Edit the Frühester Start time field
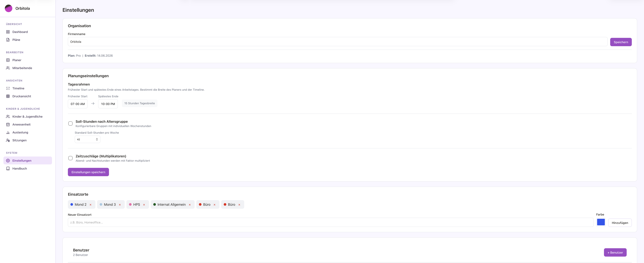 coord(78,104)
